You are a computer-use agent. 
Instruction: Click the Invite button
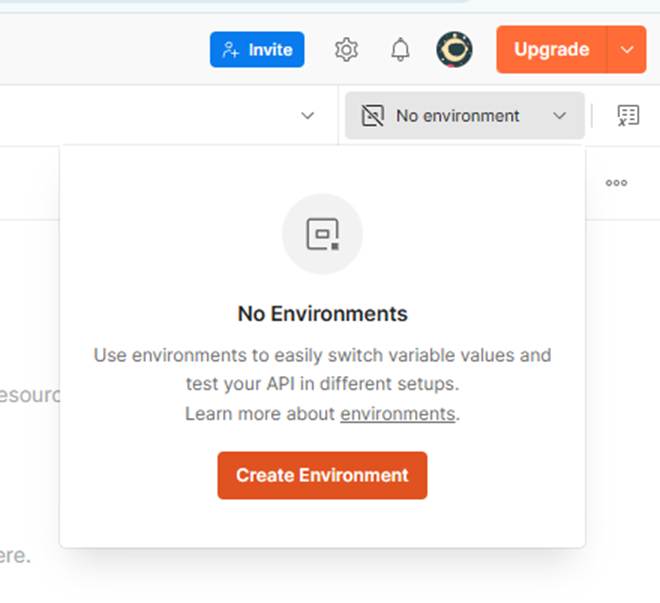click(257, 50)
